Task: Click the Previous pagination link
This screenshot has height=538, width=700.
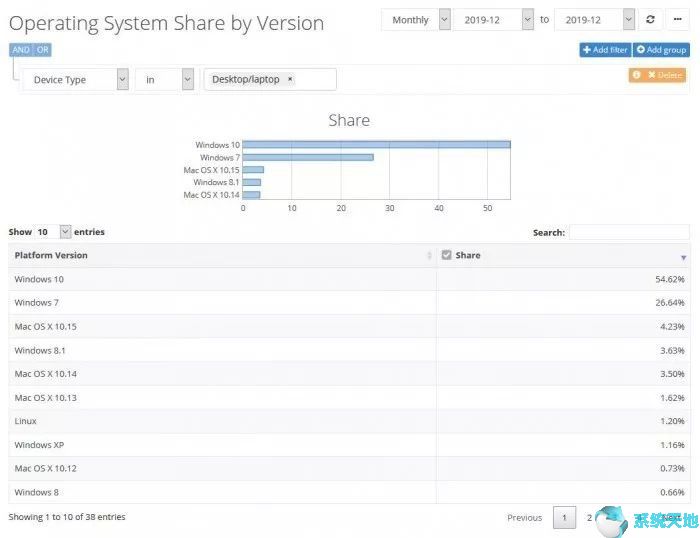Action: pos(524,517)
